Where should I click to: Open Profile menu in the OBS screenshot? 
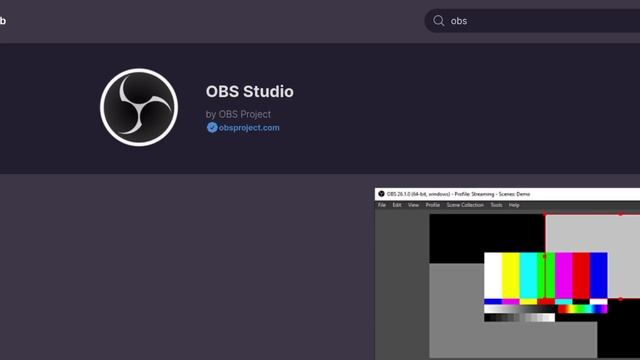click(x=433, y=205)
